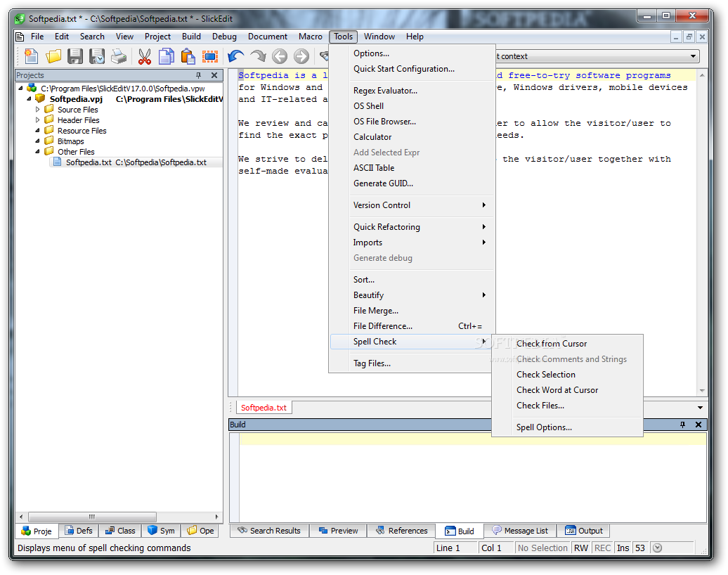Click the Forward navigation arrow icon
The width and height of the screenshot is (728, 575).
[301, 56]
